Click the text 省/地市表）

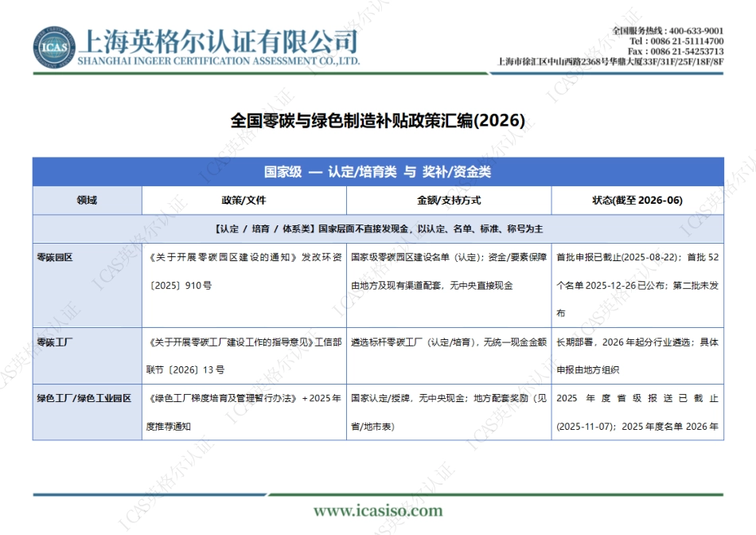coord(372,427)
